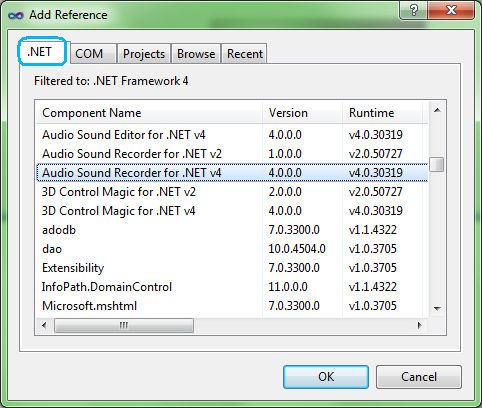The image size is (482, 408).
Task: Select the Extensibility component
Action: [x=232, y=268]
